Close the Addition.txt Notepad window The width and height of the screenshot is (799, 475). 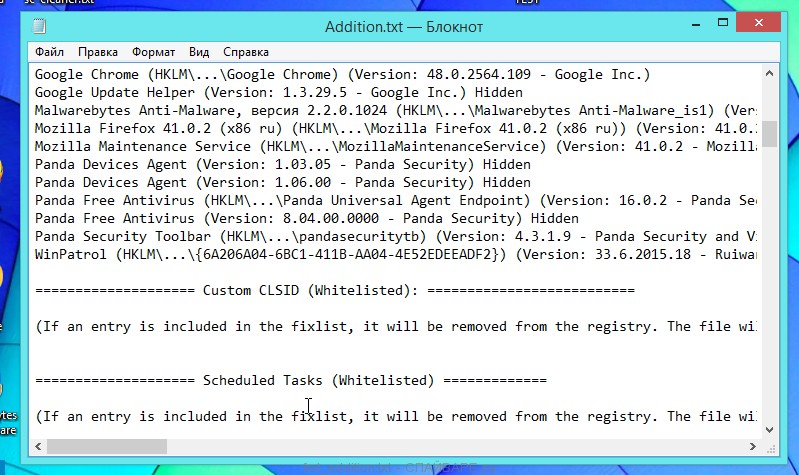pos(759,22)
